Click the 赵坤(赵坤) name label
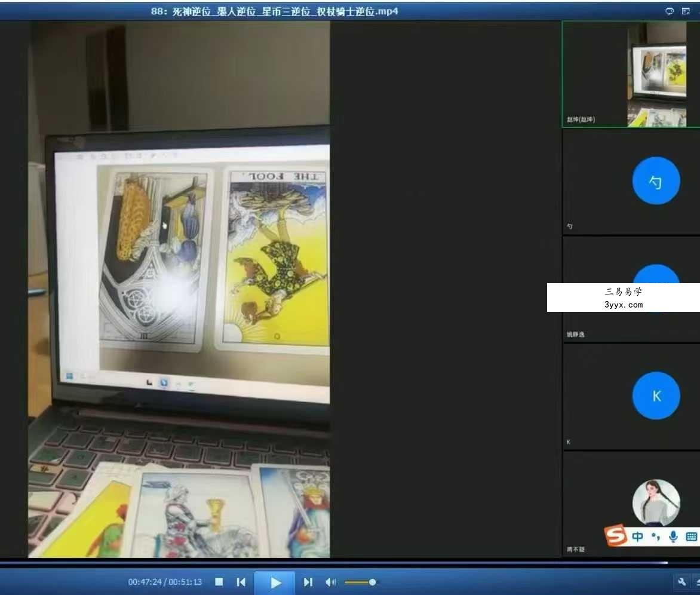This screenshot has width=700, height=595. 581,119
